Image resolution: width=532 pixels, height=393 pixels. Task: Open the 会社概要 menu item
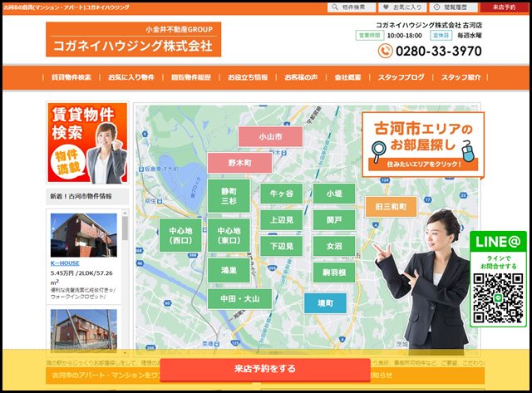[x=347, y=77]
